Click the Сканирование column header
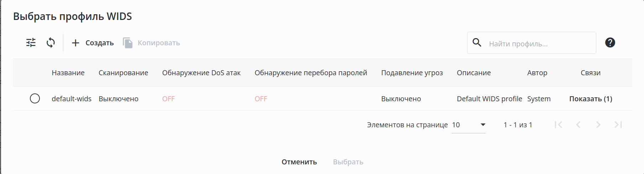Viewport: 644px width, 174px height. [x=123, y=73]
